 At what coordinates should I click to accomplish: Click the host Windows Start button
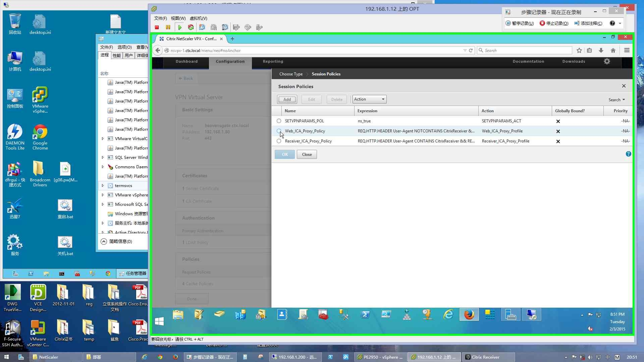(x=6, y=357)
